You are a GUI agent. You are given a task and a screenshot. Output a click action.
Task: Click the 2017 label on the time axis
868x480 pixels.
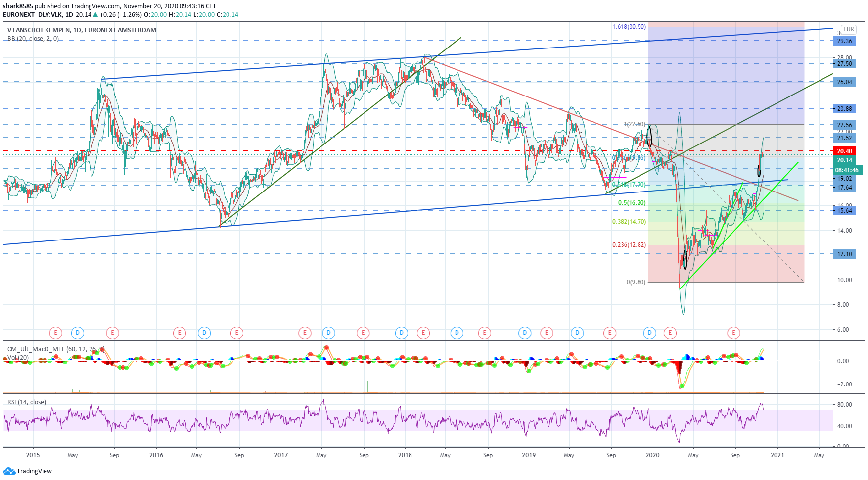(x=281, y=455)
